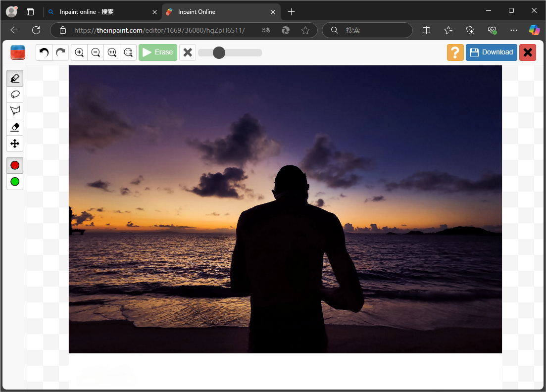546x392 pixels.
Task: Adjust the brush size slider
Action: 219,52
